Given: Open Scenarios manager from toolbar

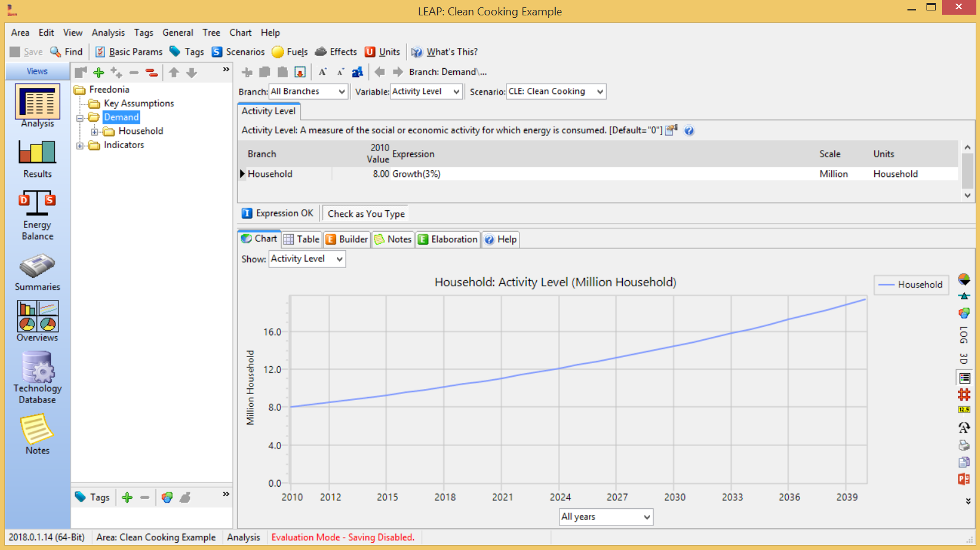Looking at the screenshot, I should [x=238, y=52].
